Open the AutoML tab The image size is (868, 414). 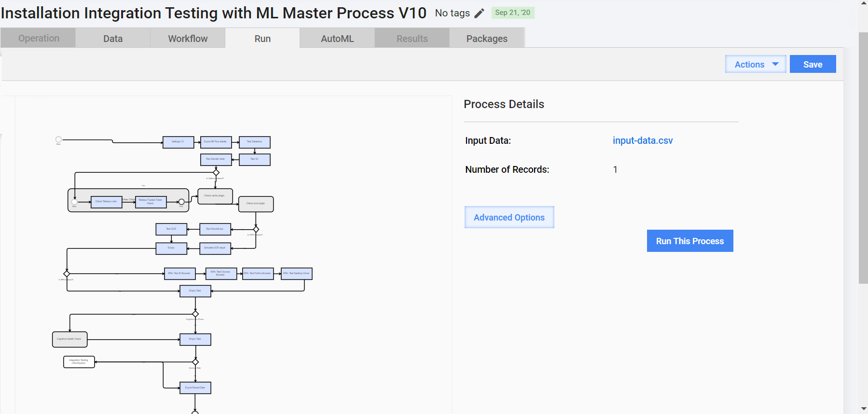click(337, 38)
